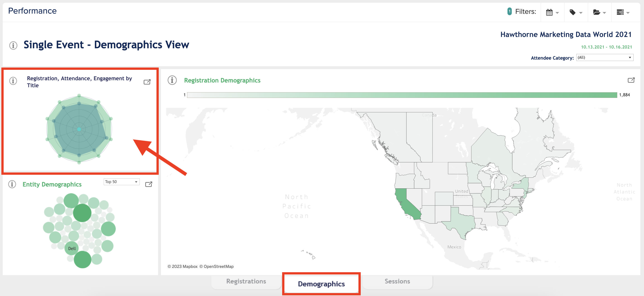Image resolution: width=644 pixels, height=296 pixels.
Task: Switch to the Sessions tab
Action: [397, 281]
